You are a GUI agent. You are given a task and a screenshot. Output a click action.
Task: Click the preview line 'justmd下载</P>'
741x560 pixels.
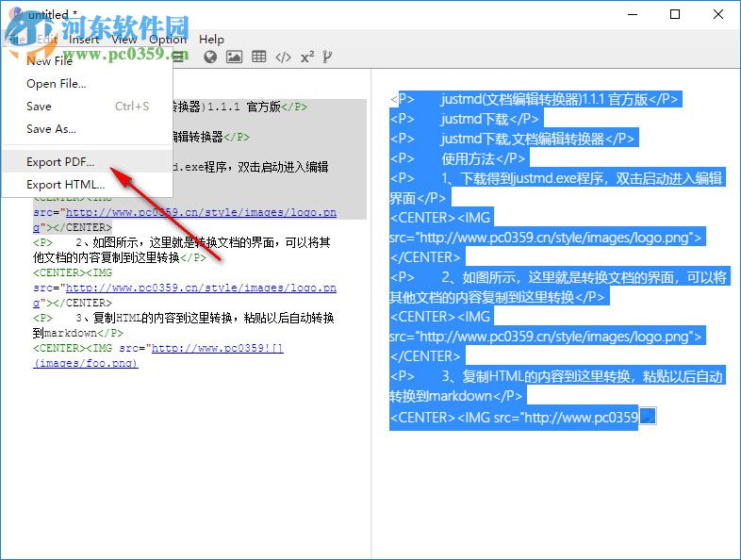[x=489, y=119]
